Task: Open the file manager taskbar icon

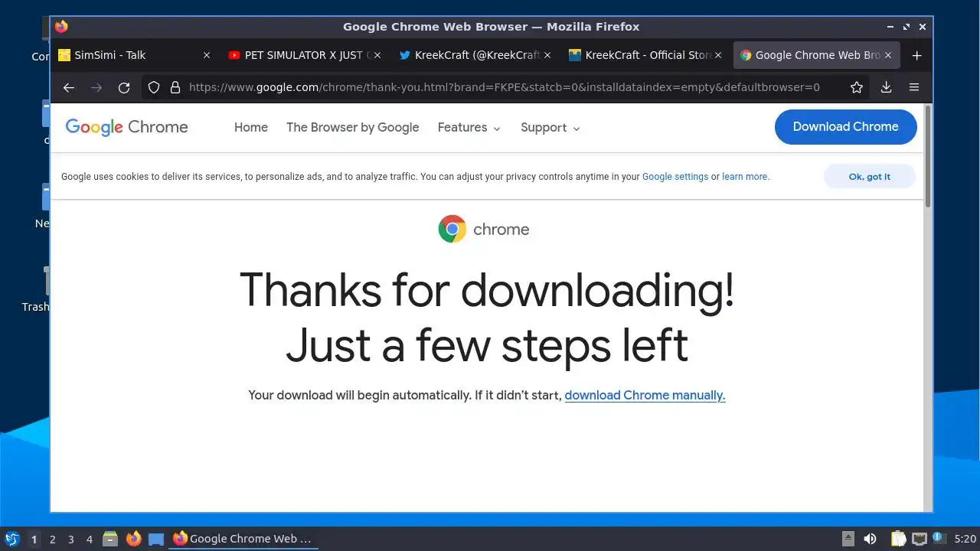Action: click(x=110, y=539)
